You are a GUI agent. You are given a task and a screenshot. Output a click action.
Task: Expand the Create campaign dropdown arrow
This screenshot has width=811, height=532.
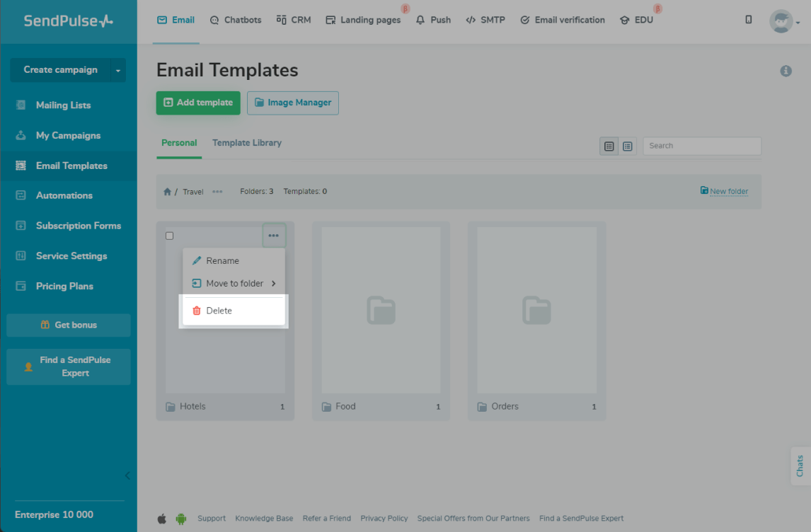[118, 70]
